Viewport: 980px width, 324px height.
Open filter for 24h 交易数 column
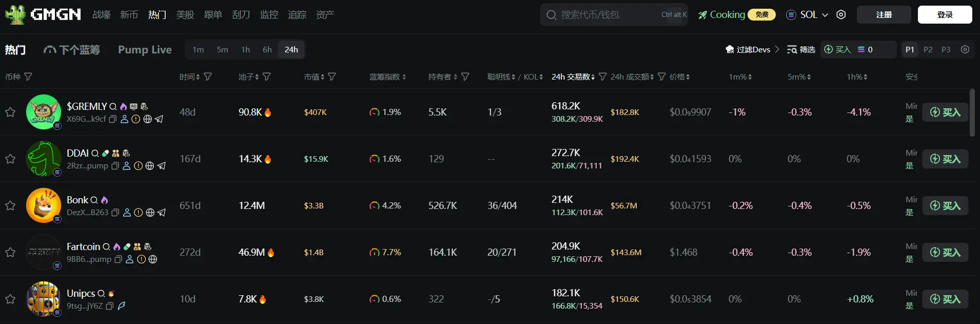(603, 77)
